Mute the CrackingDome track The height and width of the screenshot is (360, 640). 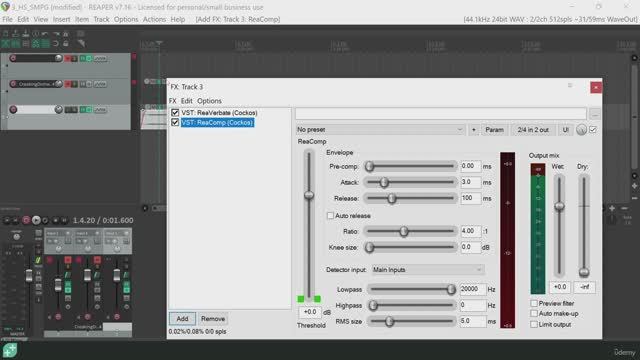tap(67, 84)
